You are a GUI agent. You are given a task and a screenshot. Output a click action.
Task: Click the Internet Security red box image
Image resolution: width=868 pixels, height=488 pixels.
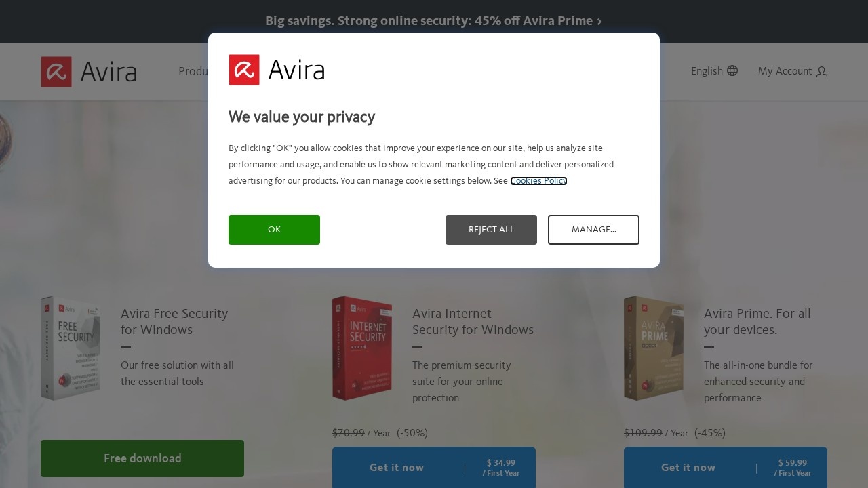362,348
